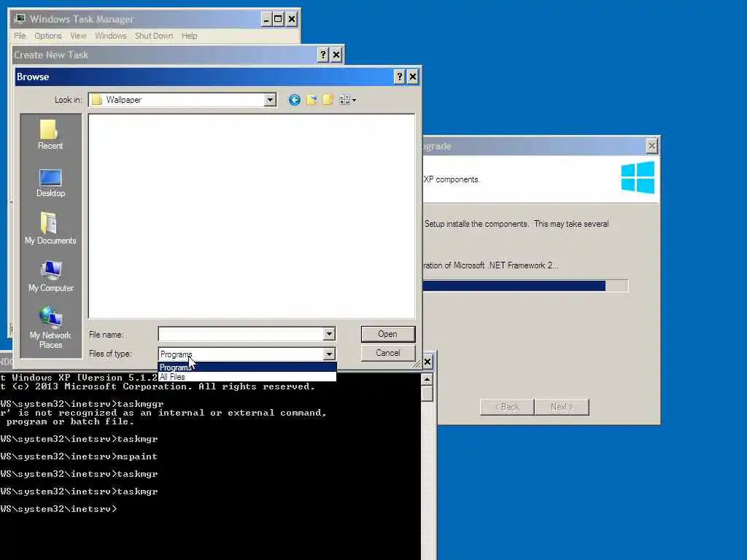Jump to Desktop in the places bar
The height and width of the screenshot is (560, 747).
[x=50, y=183]
